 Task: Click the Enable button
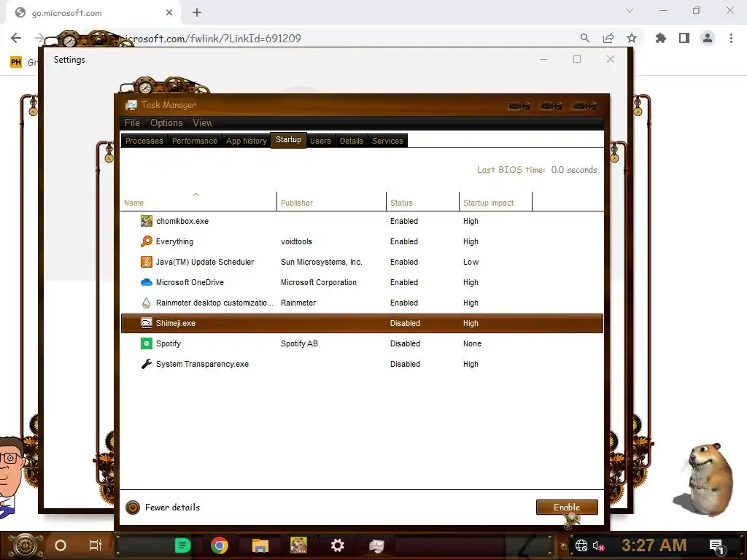[x=567, y=507]
